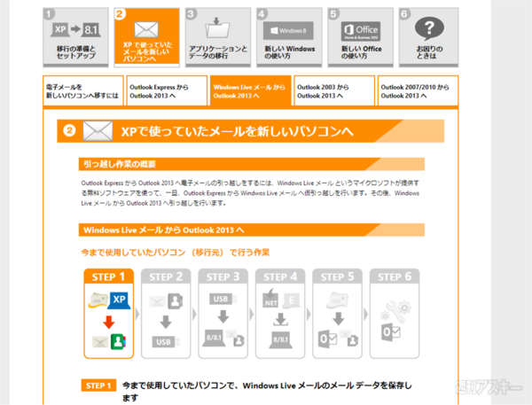The height and width of the screenshot is (405, 532).
Task: Select Windows Live メール から Outlook 2013 tab
Action: click(250, 91)
